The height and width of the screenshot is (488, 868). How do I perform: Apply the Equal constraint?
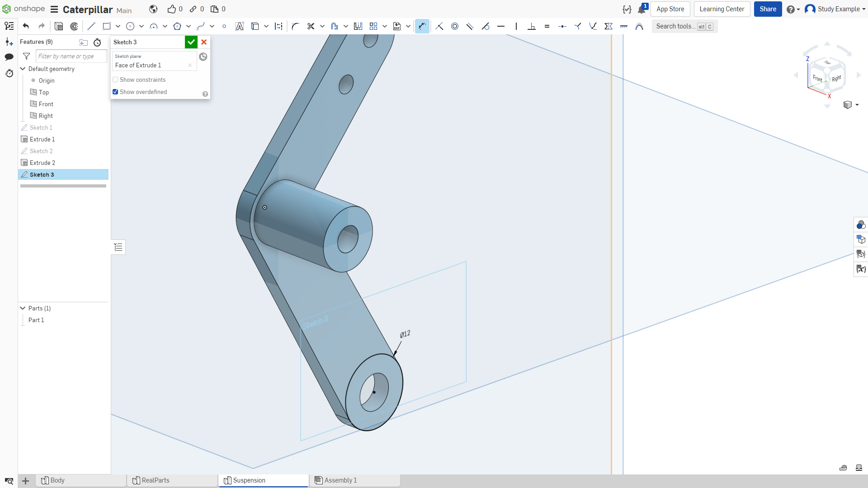click(547, 26)
